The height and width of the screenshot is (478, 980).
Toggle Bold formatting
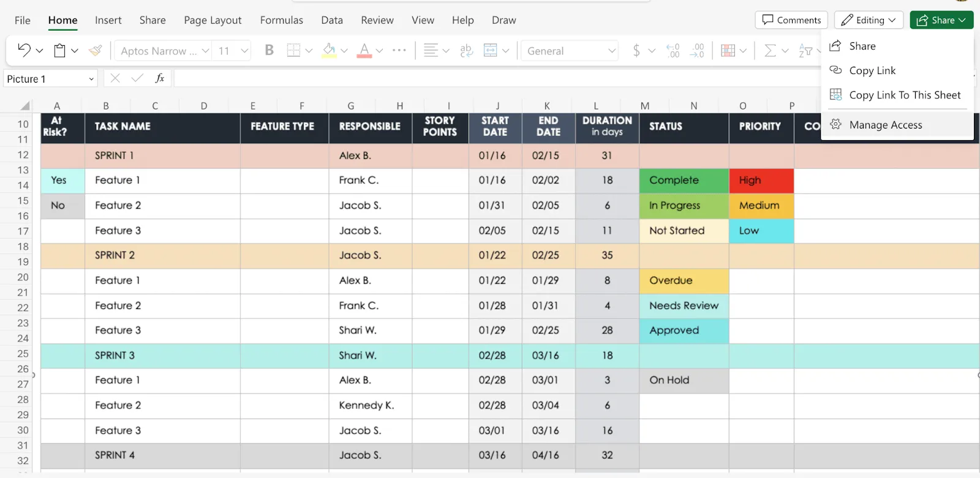coord(269,50)
